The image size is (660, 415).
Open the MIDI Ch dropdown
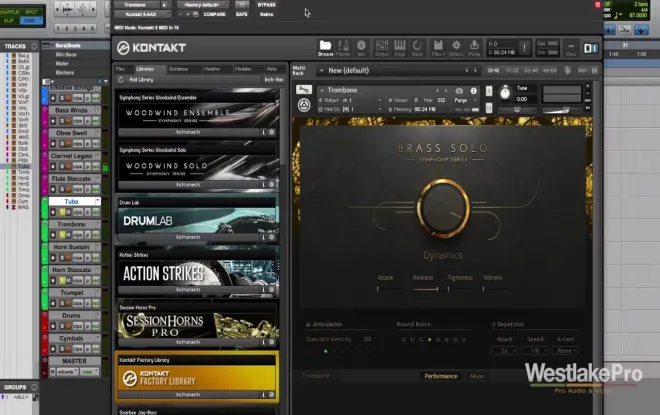tap(379, 109)
